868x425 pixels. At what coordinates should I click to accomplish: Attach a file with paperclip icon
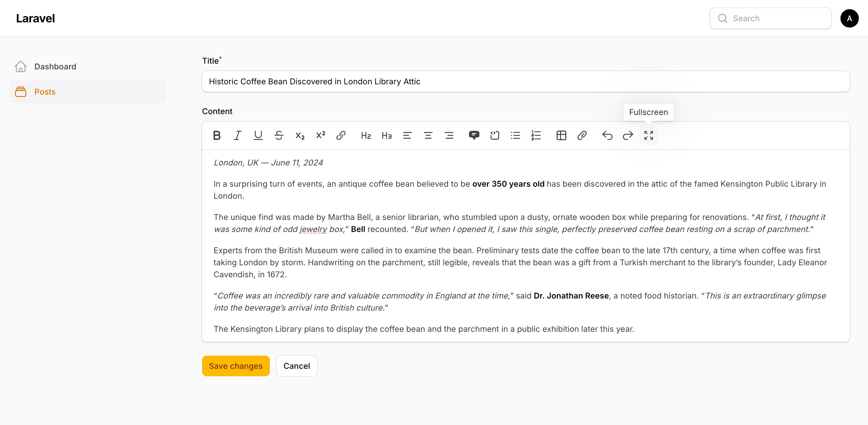(582, 135)
